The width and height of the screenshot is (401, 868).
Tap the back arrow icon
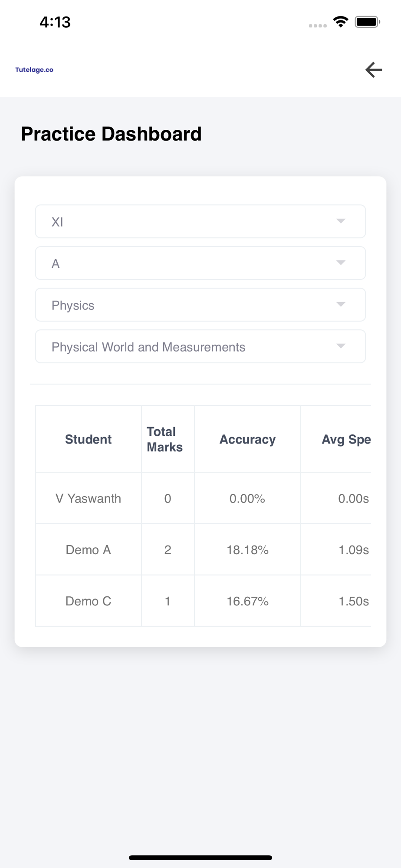[373, 70]
